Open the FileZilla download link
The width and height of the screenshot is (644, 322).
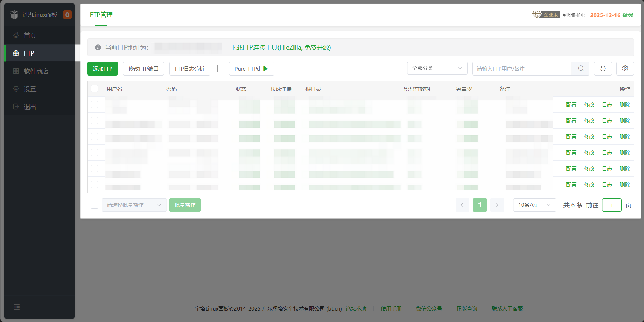280,48
